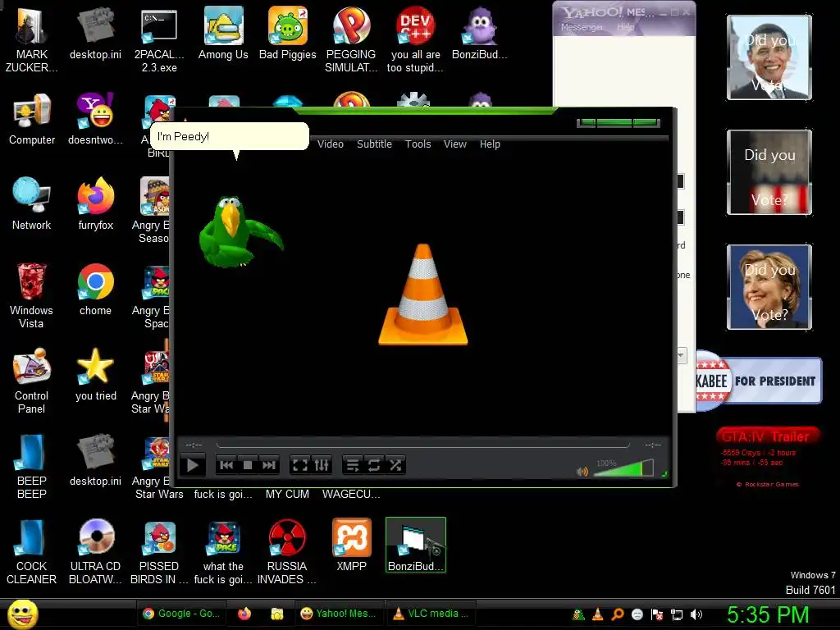Open file explorer taskbar icon
The height and width of the screenshot is (630, 840).
(277, 614)
